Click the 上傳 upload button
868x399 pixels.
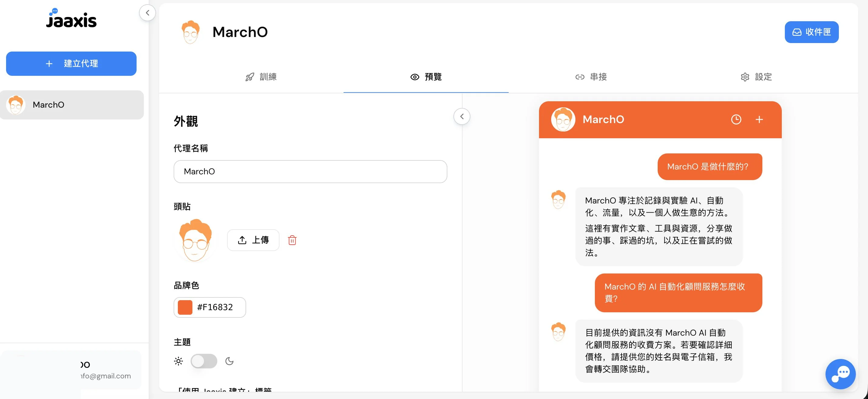coord(253,240)
